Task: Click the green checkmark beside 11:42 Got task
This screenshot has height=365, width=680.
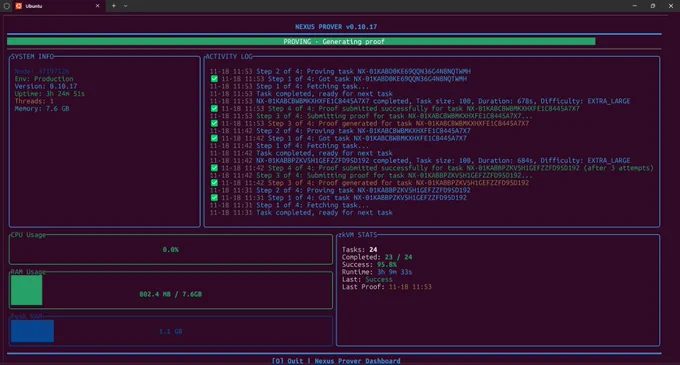Action: coord(214,138)
